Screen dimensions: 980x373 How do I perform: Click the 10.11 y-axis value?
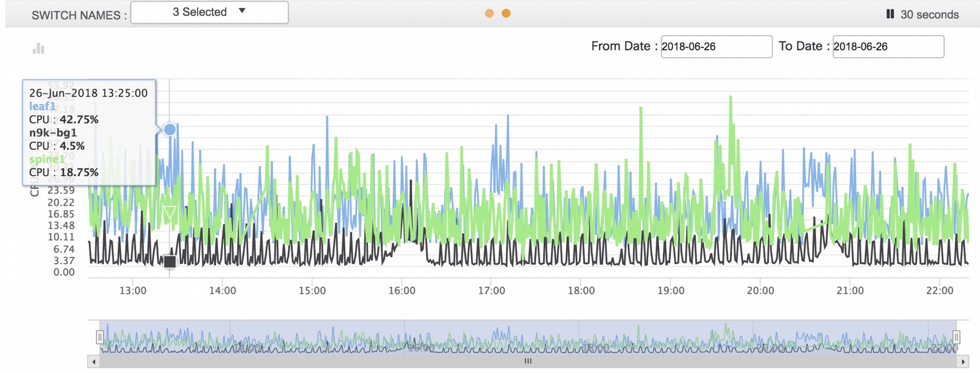[x=61, y=237]
